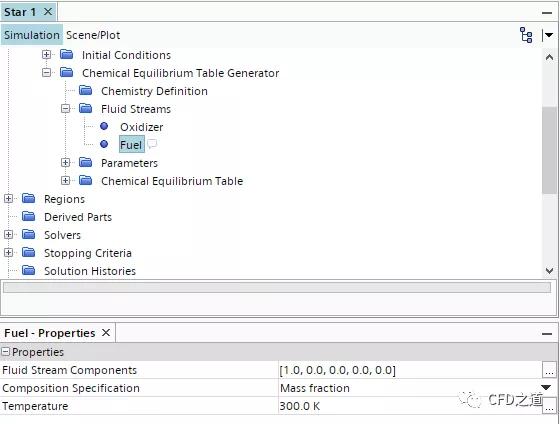
Task: Click the scroll up arrow of tree
Action: click(x=549, y=57)
